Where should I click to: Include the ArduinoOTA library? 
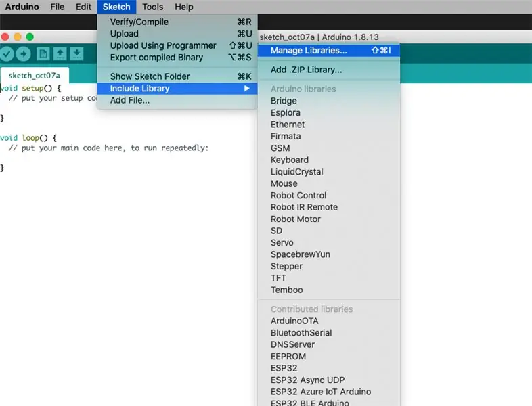329,321
